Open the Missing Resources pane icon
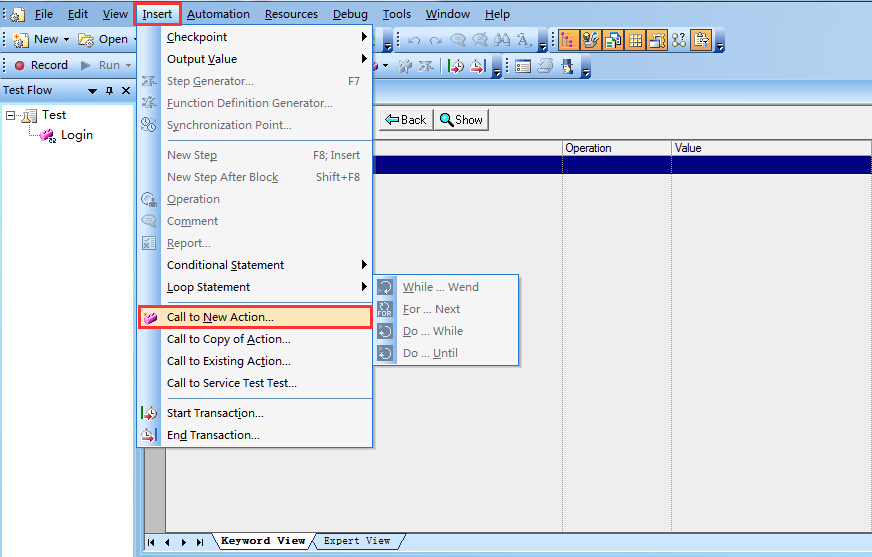 click(679, 40)
